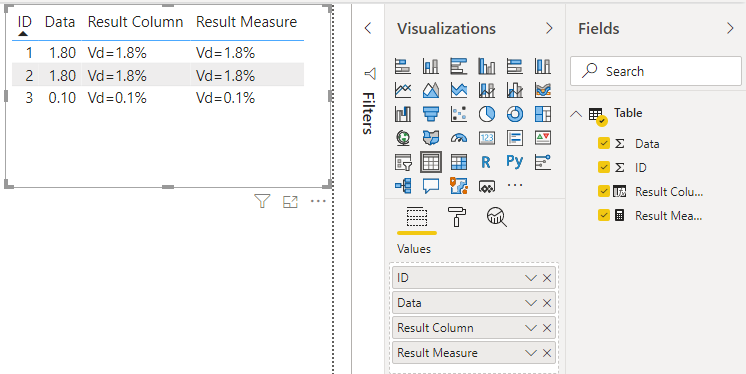Choose the Map globe visual
Image resolution: width=746 pixels, height=374 pixels.
(x=403, y=138)
